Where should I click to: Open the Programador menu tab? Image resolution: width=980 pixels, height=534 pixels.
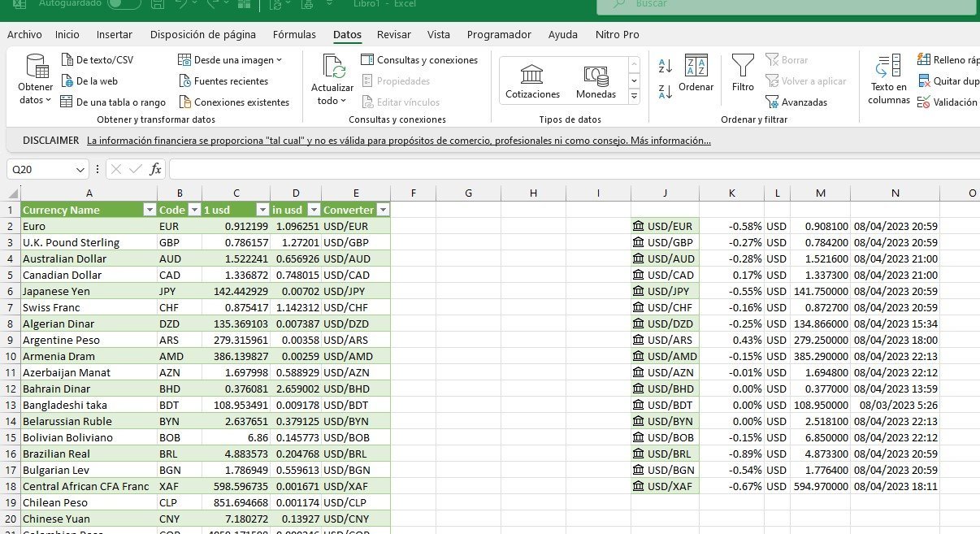pos(497,34)
